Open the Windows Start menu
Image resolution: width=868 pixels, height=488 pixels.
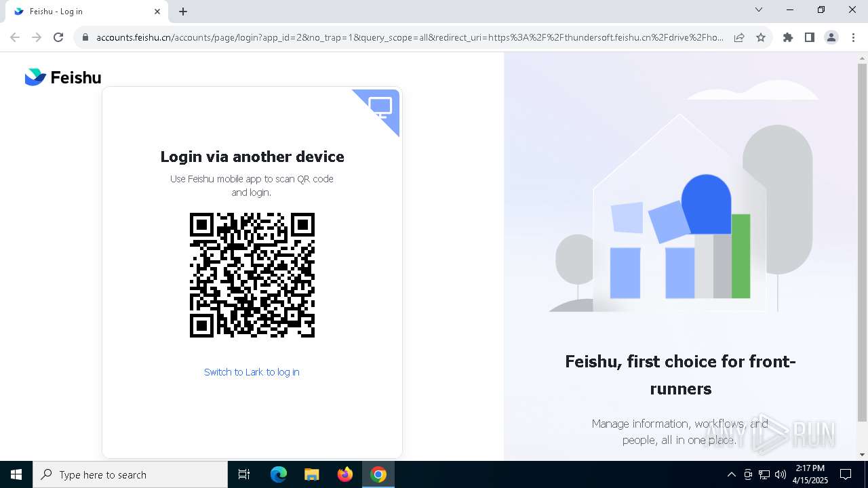pyautogui.click(x=16, y=474)
